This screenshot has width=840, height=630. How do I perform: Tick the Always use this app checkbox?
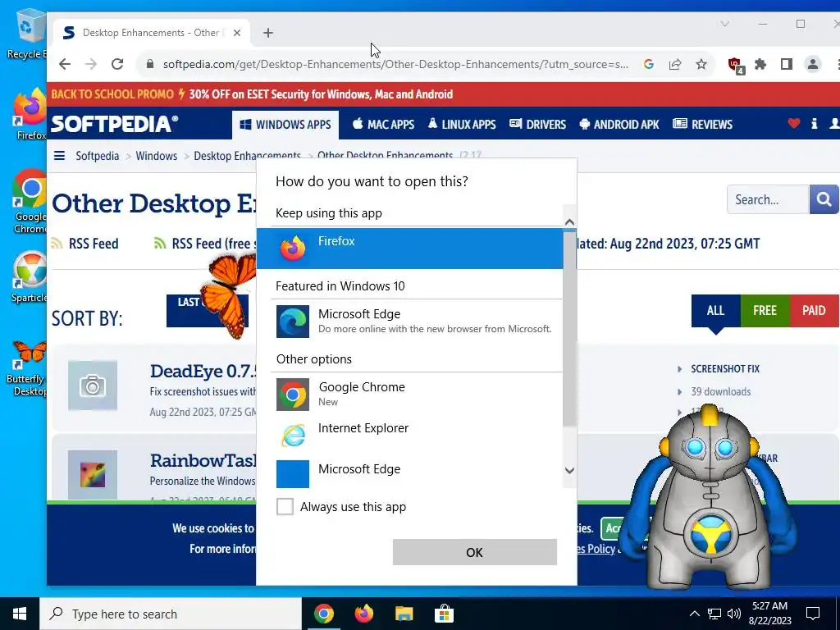tap(285, 506)
